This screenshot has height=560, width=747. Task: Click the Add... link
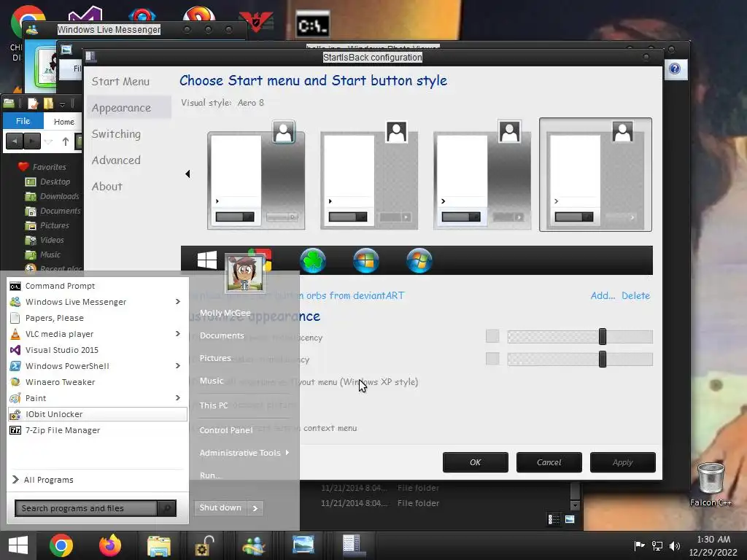tap(603, 296)
